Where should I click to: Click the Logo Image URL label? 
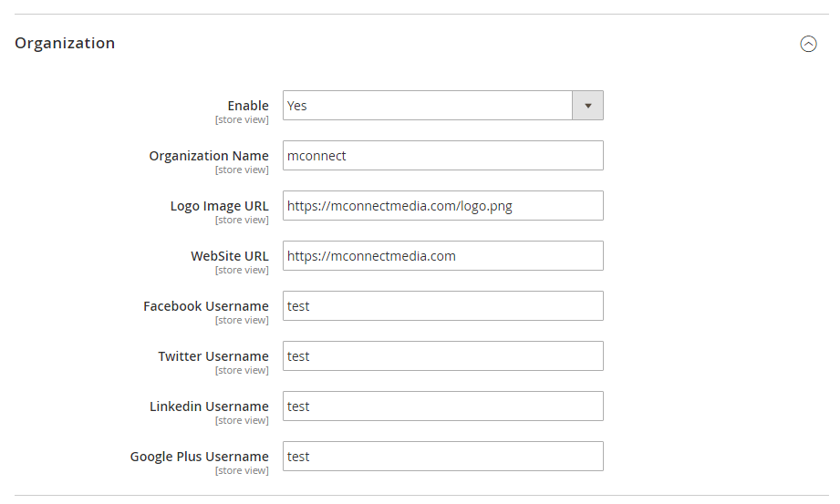(x=219, y=206)
